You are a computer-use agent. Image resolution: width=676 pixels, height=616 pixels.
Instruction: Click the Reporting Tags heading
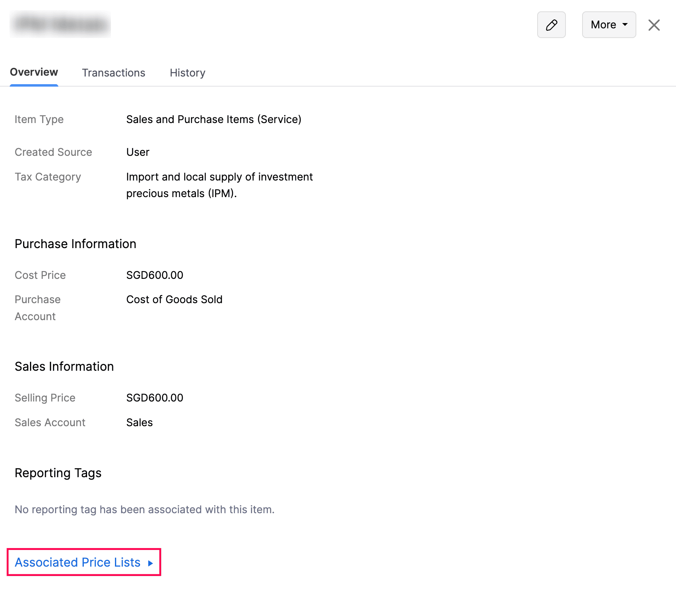coord(58,473)
